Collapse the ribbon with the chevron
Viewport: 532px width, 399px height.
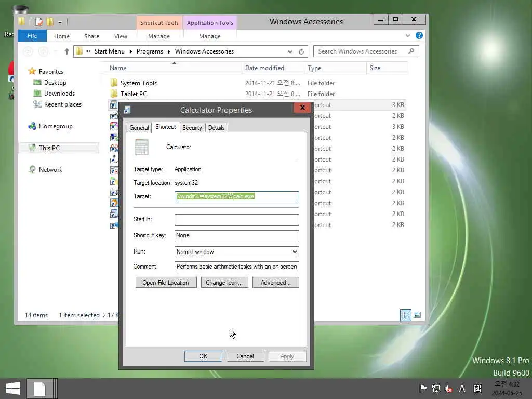[x=407, y=36]
